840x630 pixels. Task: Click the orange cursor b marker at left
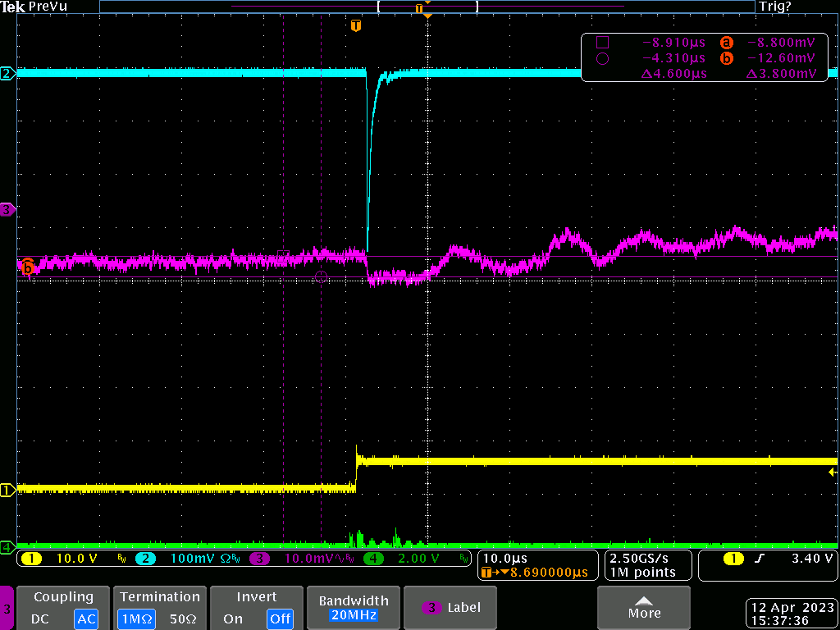(27, 267)
